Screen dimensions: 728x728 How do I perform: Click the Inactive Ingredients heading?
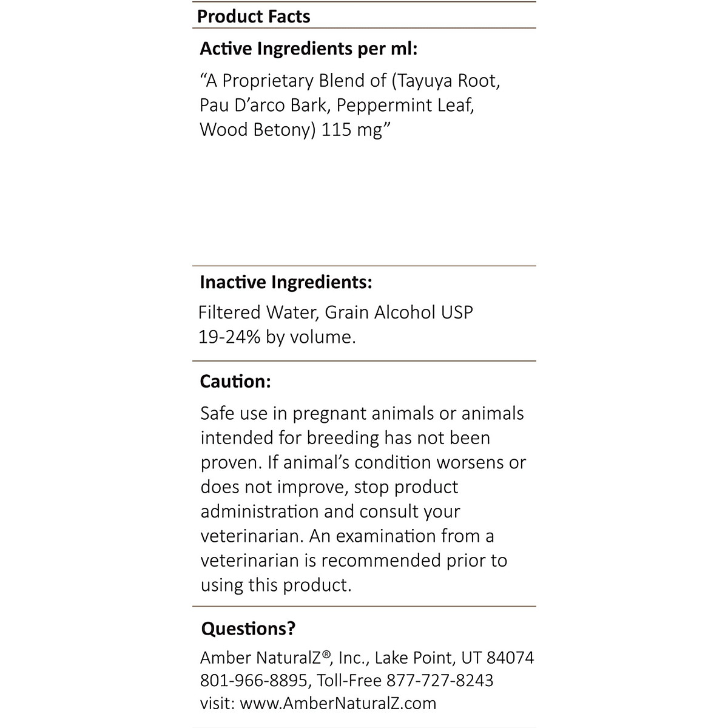pos(286,283)
